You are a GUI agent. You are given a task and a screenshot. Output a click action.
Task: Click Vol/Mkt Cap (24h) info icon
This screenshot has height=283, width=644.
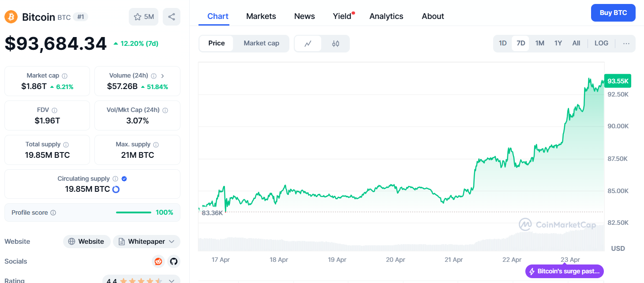point(165,110)
